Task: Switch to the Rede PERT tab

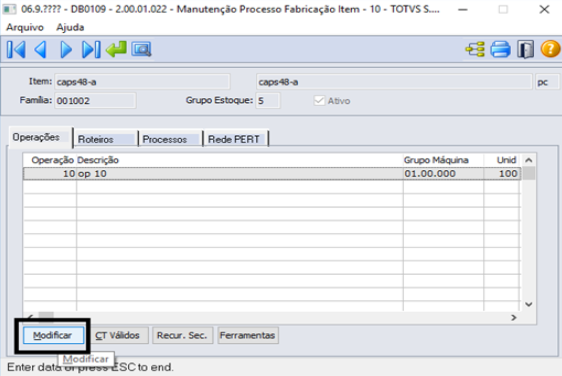Action: click(236, 139)
